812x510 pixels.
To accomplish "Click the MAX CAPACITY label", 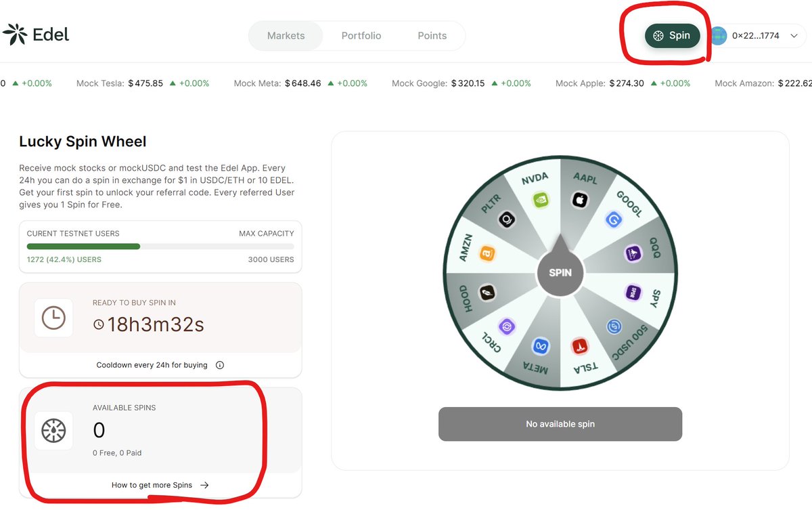I will (x=267, y=233).
